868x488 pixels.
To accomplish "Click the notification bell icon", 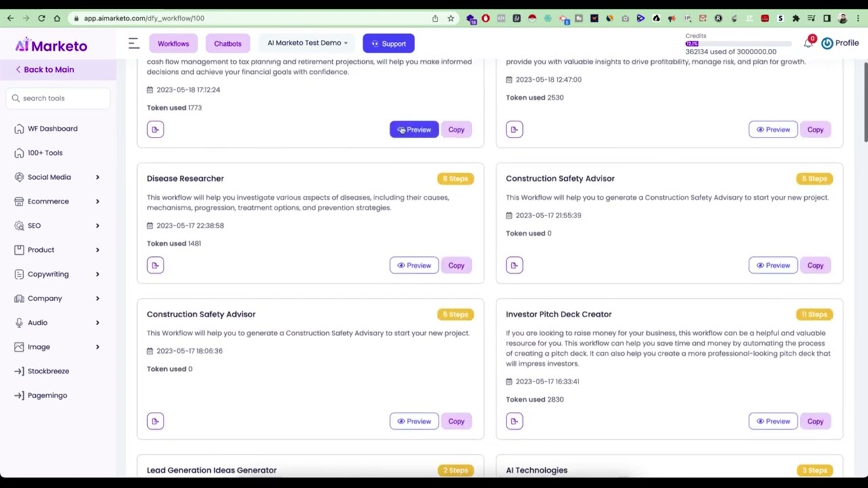I will [808, 43].
